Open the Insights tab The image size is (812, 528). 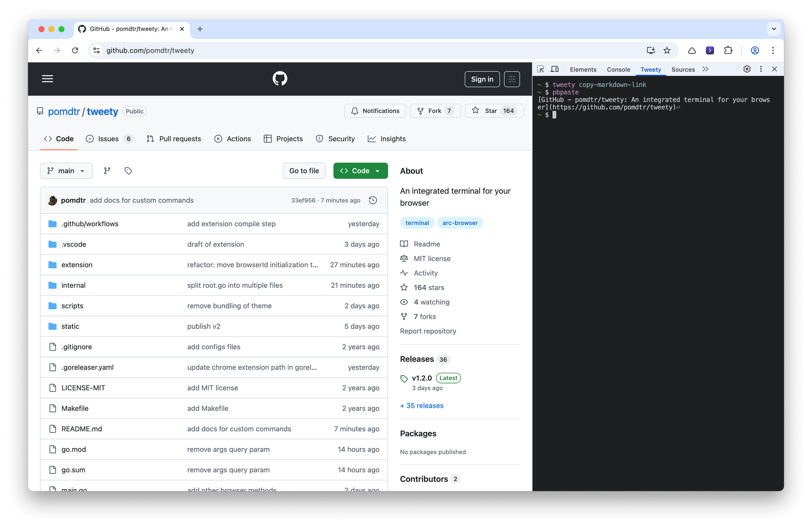[387, 139]
